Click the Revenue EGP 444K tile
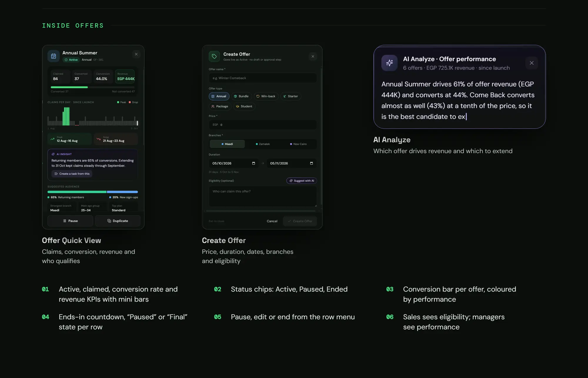The width and height of the screenshot is (588, 378). pos(125,76)
